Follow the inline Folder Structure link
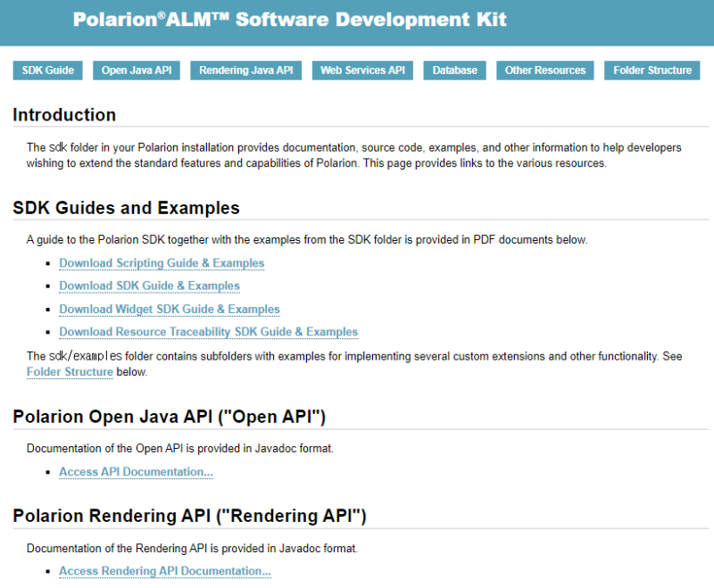Screen dimensions: 714x588 pos(70,372)
